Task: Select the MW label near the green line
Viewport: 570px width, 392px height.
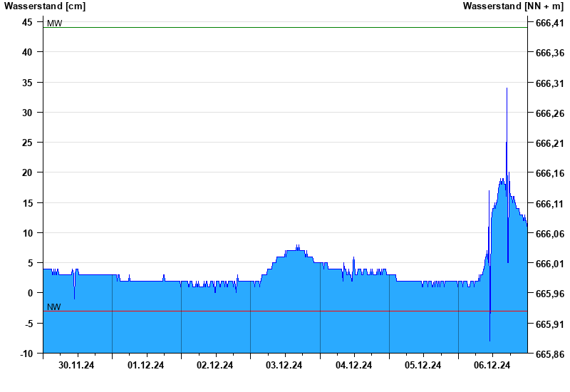Action: point(54,24)
